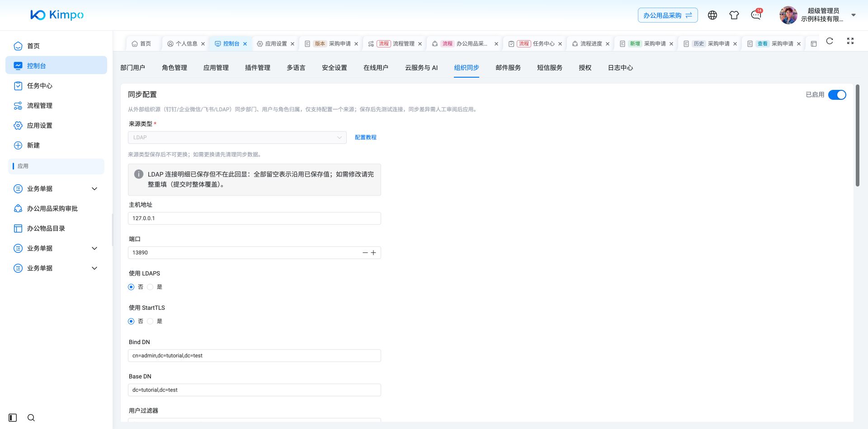Expand the second 业务单据 group
The height and width of the screenshot is (429, 868).
[x=56, y=248]
